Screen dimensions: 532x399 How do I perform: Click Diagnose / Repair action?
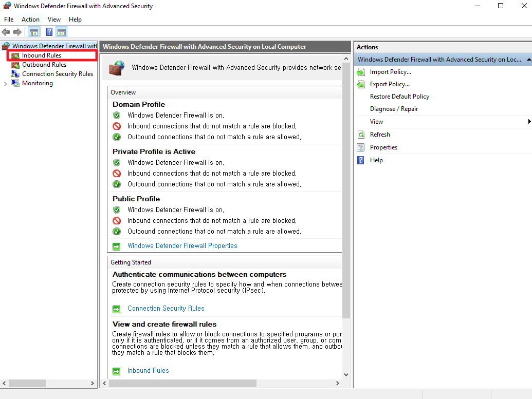pyautogui.click(x=394, y=109)
